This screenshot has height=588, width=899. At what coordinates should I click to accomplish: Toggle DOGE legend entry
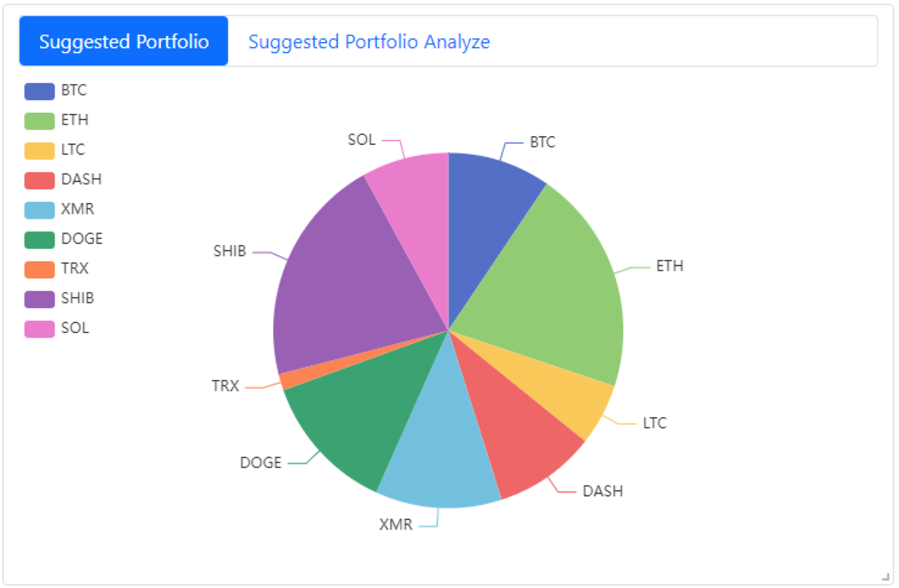(x=63, y=239)
